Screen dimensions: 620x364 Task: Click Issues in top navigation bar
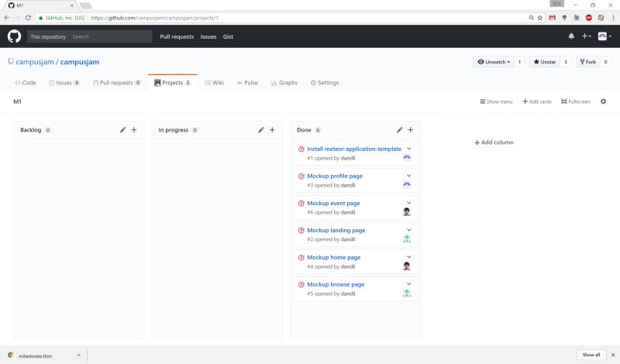[208, 36]
